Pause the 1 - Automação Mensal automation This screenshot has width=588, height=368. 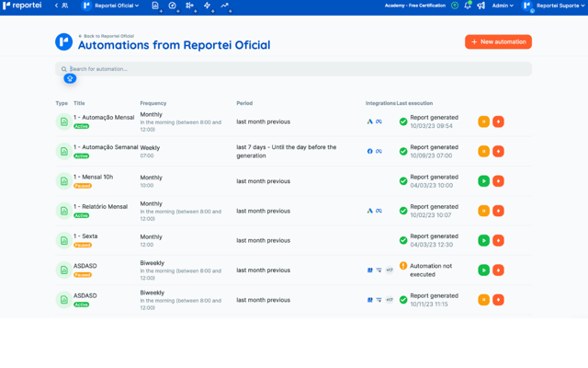[484, 121]
